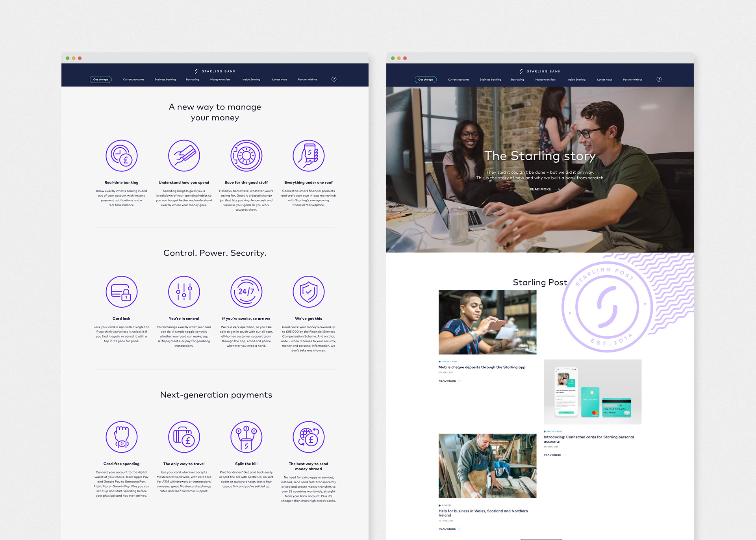Click READ MORE under The Starling story
The height and width of the screenshot is (540, 756).
tap(545, 189)
